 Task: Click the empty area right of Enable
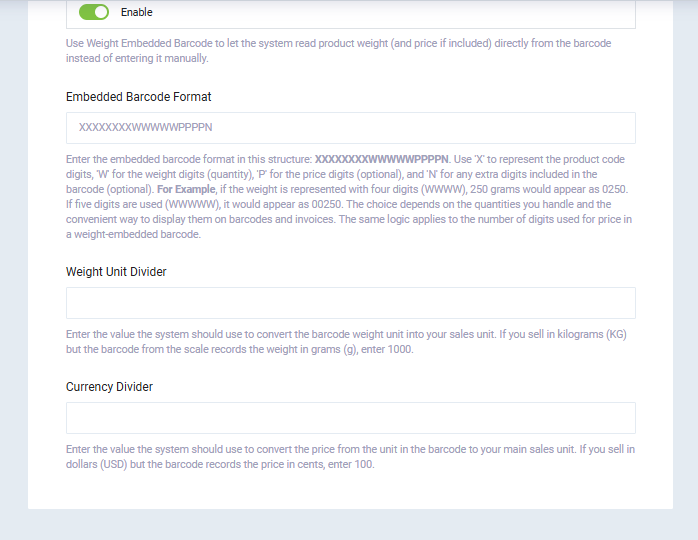(400, 13)
